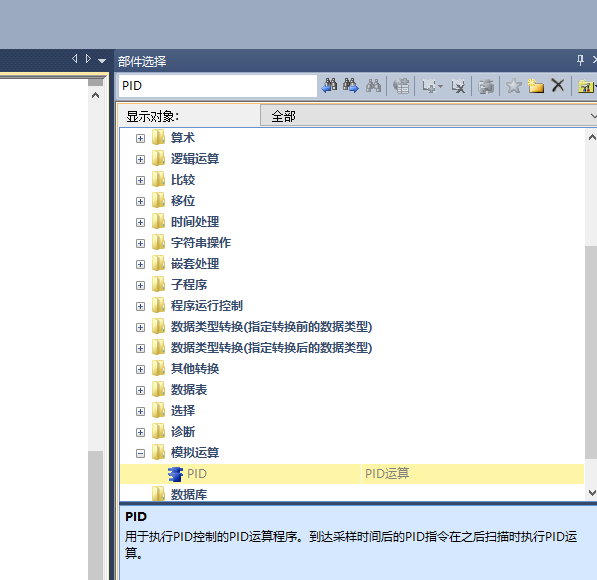
Task: Click the search previous binoculars icon
Action: click(330, 86)
